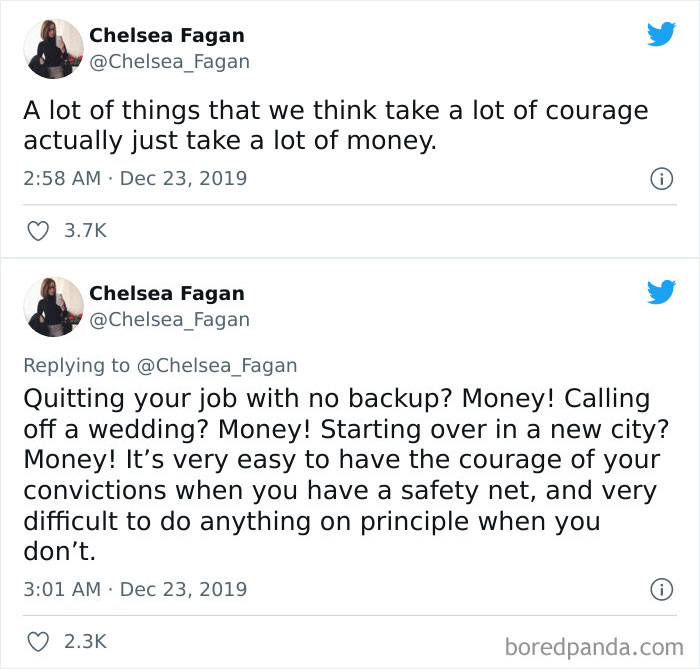Click the Chelsea Fagan name on the first tweet
The width and height of the screenshot is (700, 669).
(x=166, y=35)
